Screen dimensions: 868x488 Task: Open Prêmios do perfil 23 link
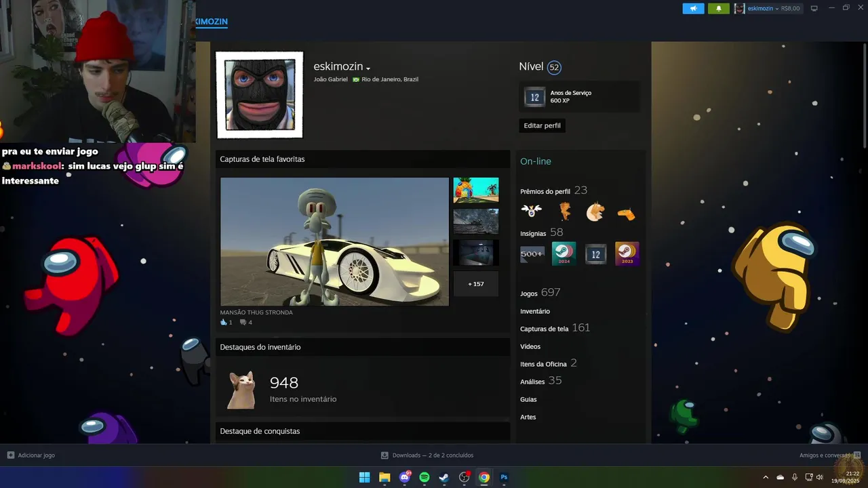553,190
